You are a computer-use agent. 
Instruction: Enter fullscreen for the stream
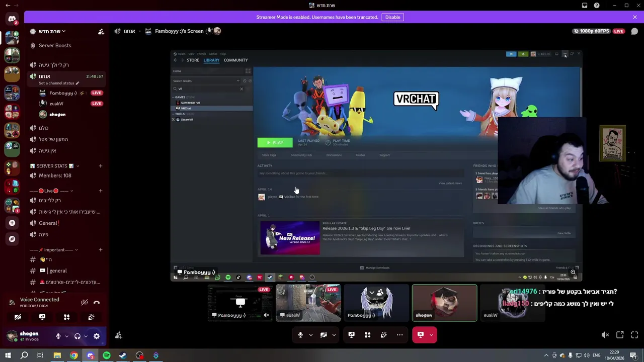(x=634, y=335)
